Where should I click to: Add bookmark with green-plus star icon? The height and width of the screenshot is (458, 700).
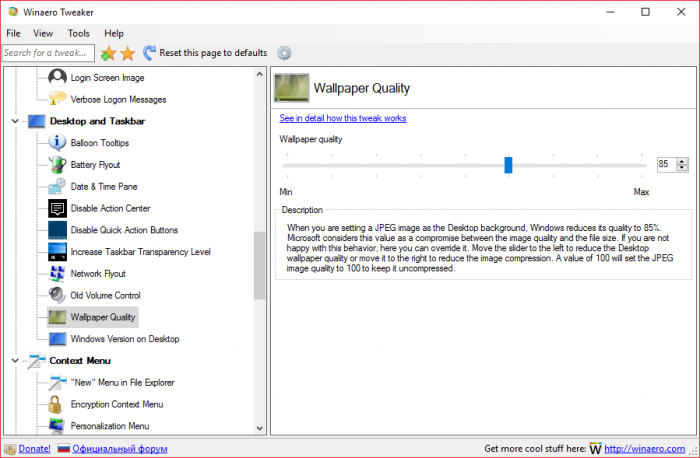pos(108,53)
